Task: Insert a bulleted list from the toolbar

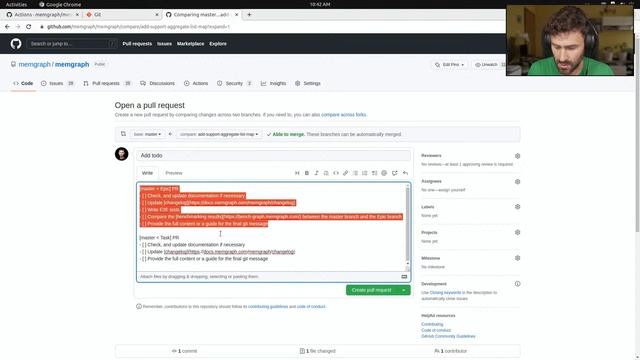Action: 356,173
